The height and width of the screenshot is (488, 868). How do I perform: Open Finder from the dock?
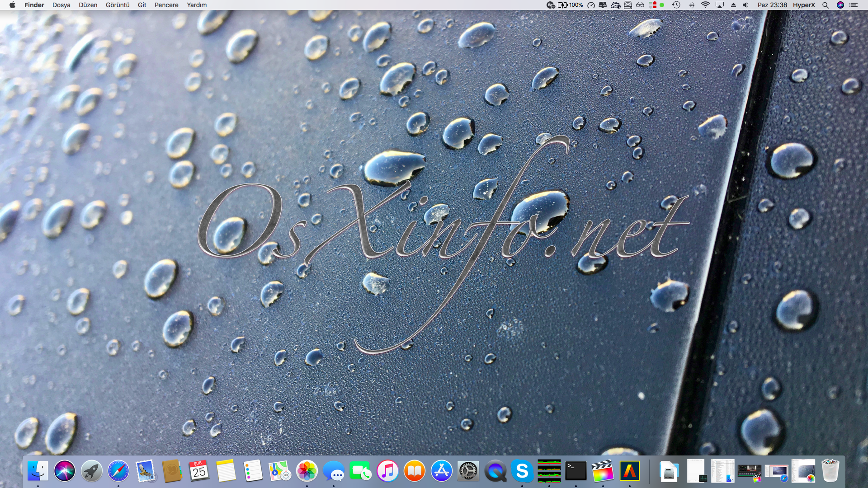pos(38,471)
